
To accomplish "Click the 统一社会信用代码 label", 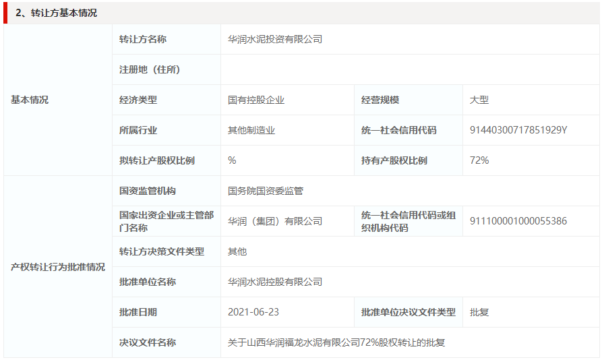I will pos(399,130).
